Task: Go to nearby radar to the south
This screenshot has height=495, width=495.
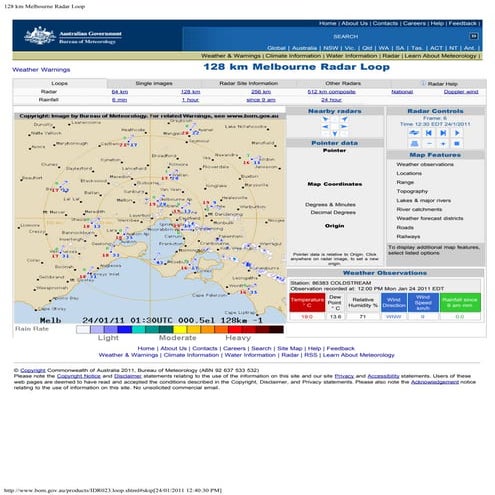Action: 335,134
